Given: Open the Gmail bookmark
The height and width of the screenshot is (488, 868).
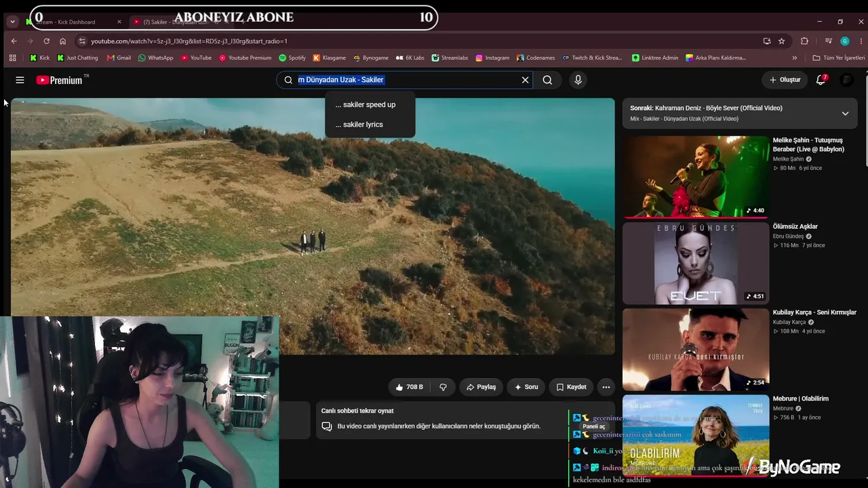Looking at the screenshot, I should point(119,58).
